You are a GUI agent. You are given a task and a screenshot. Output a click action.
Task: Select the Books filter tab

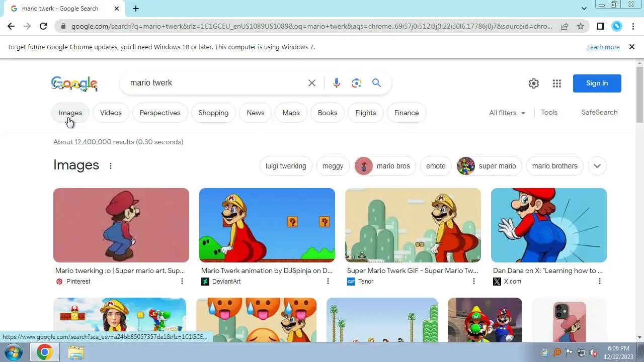click(x=328, y=113)
